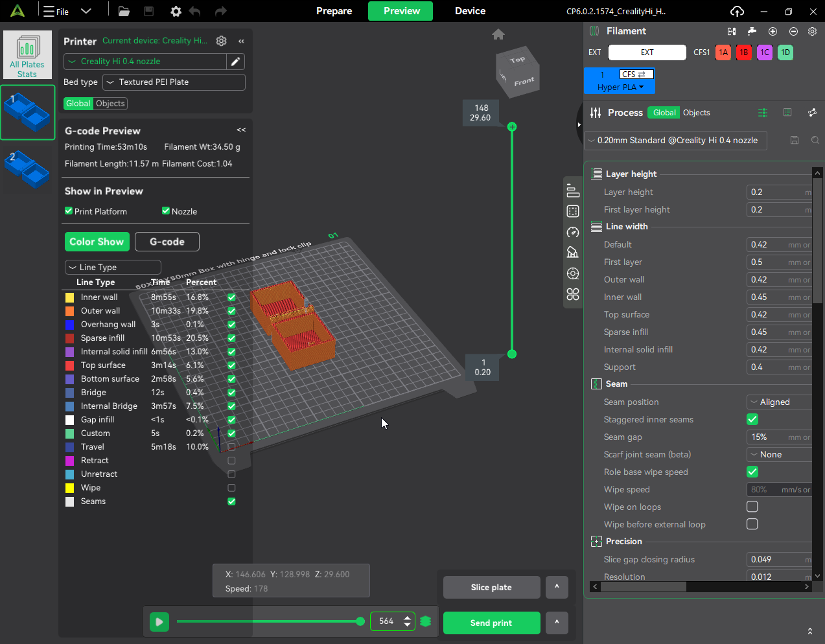This screenshot has height=644, width=825.
Task: Select Objects tab in Printer panel
Action: [x=110, y=104]
